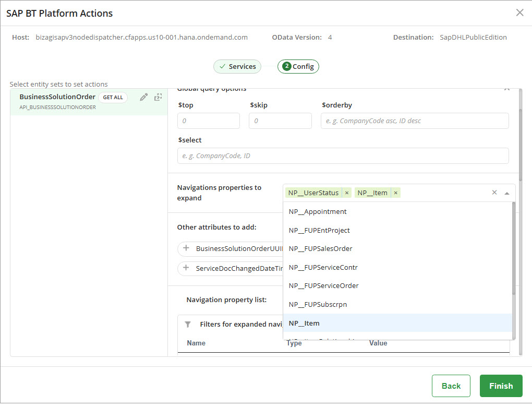Click the Finish button
This screenshot has width=532, height=407.
(501, 386)
